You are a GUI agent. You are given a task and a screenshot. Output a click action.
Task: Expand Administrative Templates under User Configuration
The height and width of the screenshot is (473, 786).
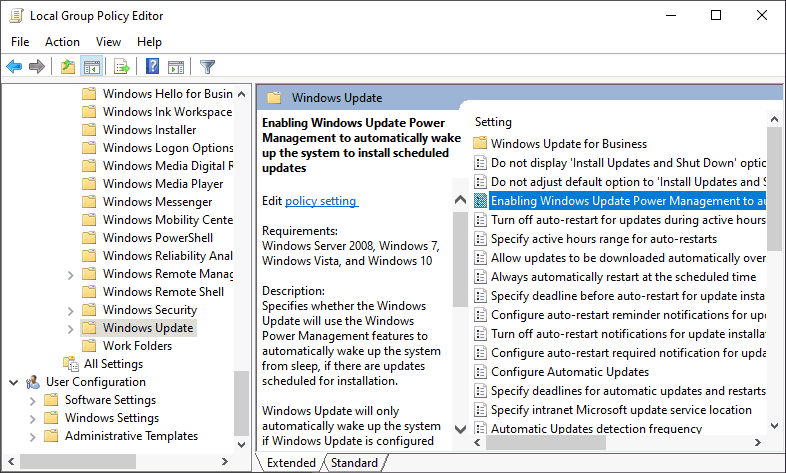pos(33,437)
